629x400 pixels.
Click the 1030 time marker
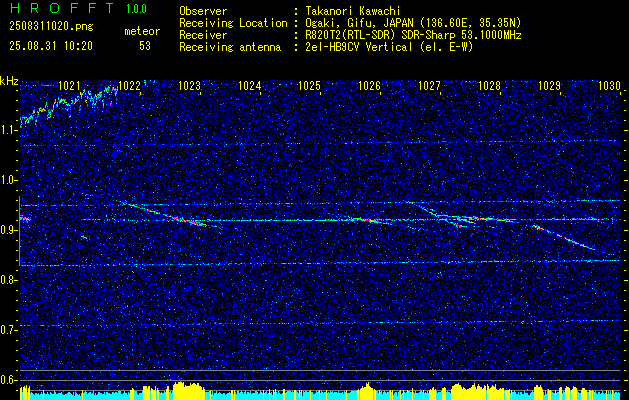point(609,85)
